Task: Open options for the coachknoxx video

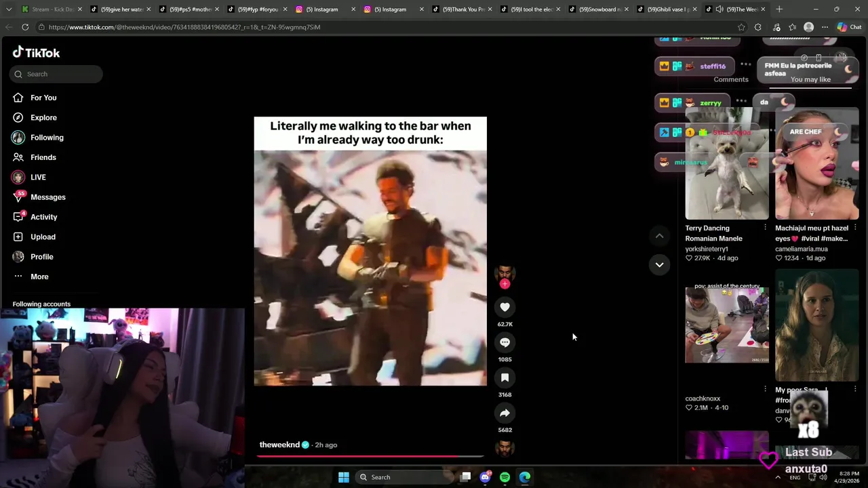Action: 765,389
